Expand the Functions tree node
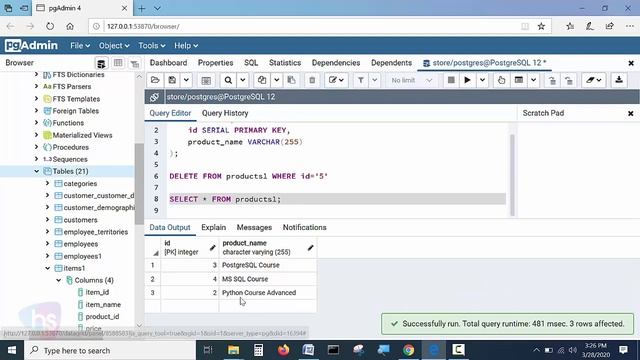 pos(37,122)
